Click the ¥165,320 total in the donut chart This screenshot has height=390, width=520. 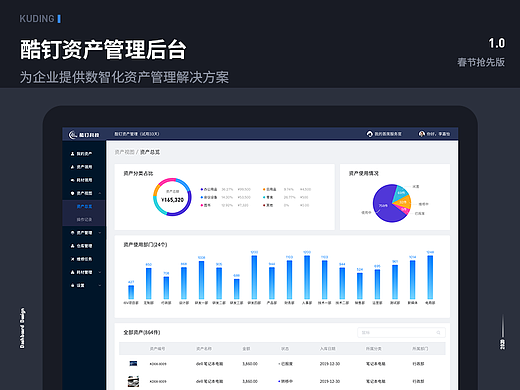(172, 200)
